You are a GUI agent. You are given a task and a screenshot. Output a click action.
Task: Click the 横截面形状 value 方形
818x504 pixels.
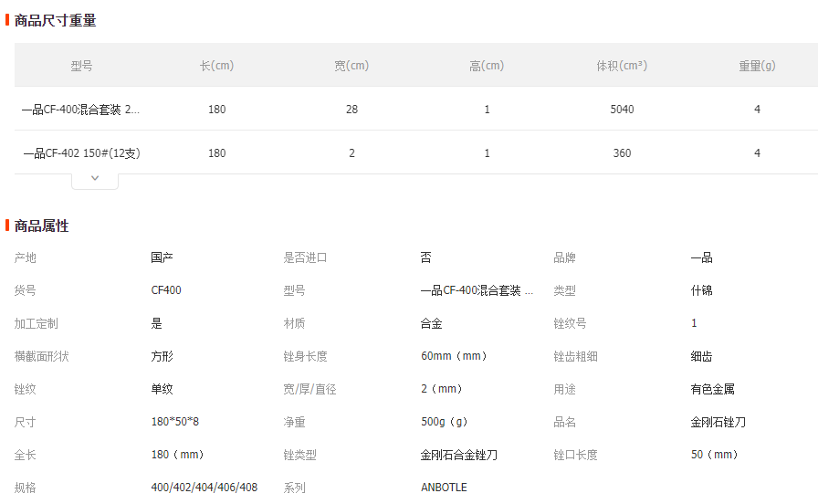pyautogui.click(x=162, y=356)
